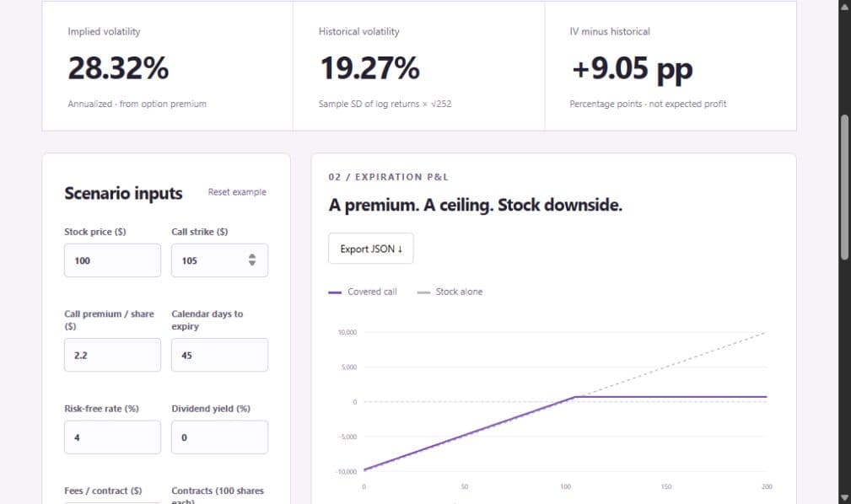This screenshot has width=851, height=504.
Task: Click the IV minus historical card
Action: [671, 67]
